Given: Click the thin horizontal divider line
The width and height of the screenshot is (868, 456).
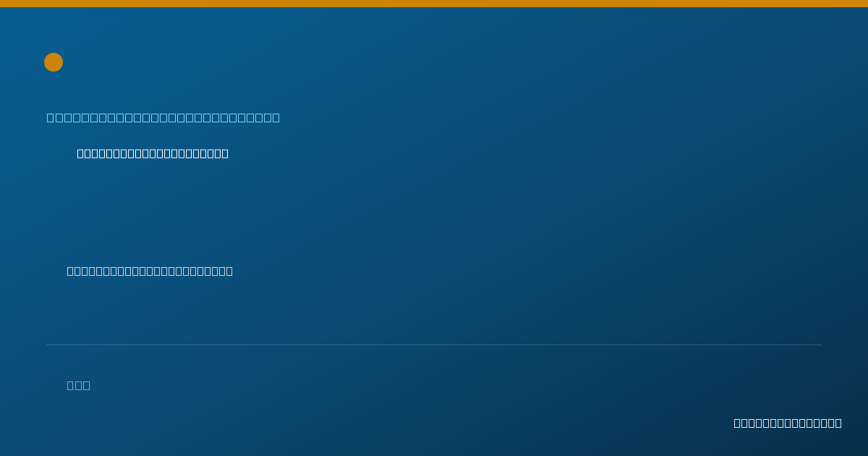Looking at the screenshot, I should tap(434, 345).
